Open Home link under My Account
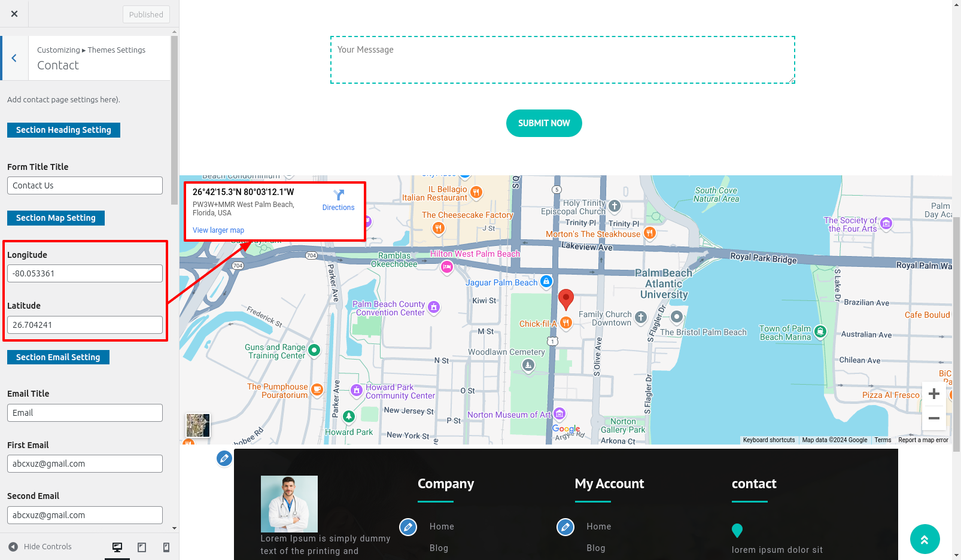This screenshot has width=961, height=560. coord(599,526)
